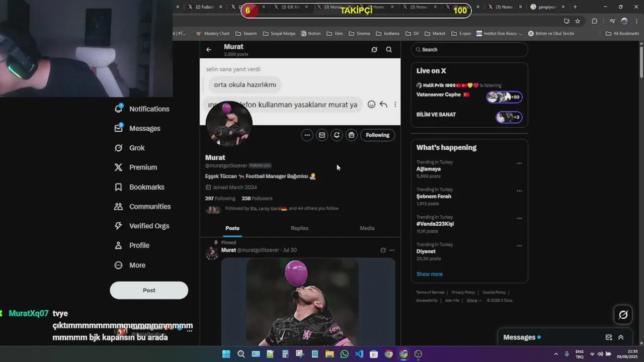View the 297 Following list
Viewport: 644px width, 362px height.
[220, 198]
